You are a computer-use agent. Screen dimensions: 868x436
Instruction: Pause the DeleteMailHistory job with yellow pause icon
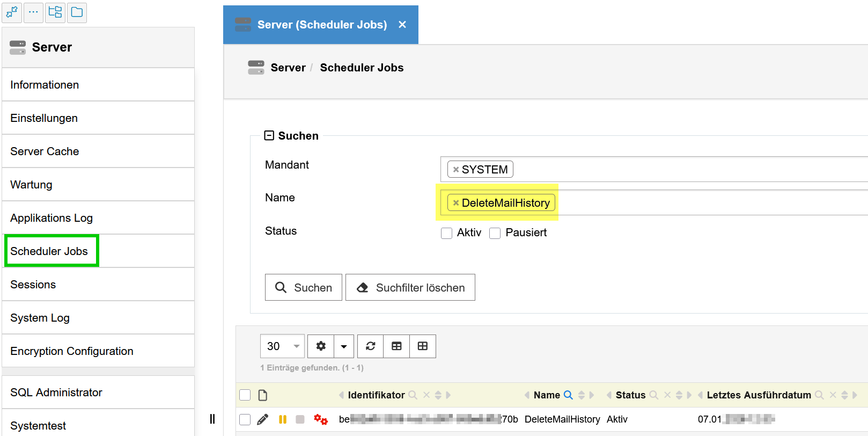click(283, 419)
